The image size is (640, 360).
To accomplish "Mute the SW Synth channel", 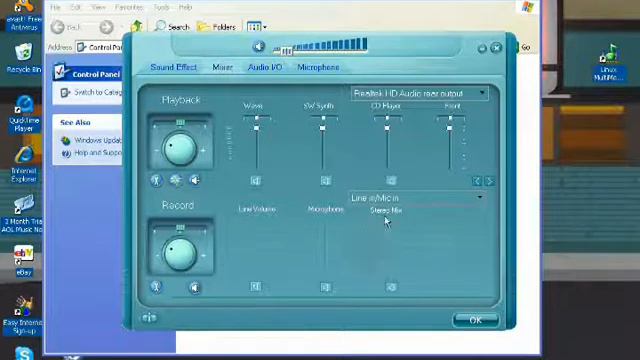I will click(325, 180).
